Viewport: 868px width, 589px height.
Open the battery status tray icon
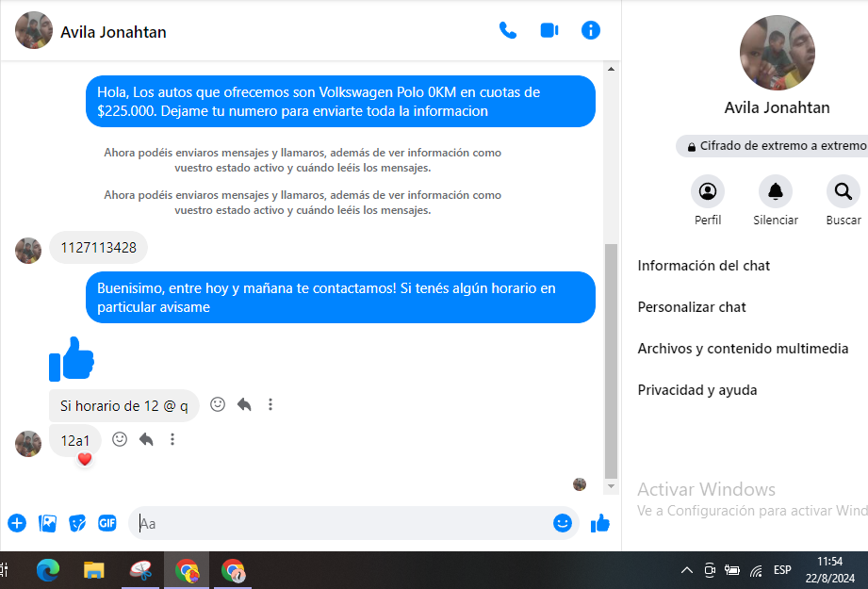coord(732,569)
